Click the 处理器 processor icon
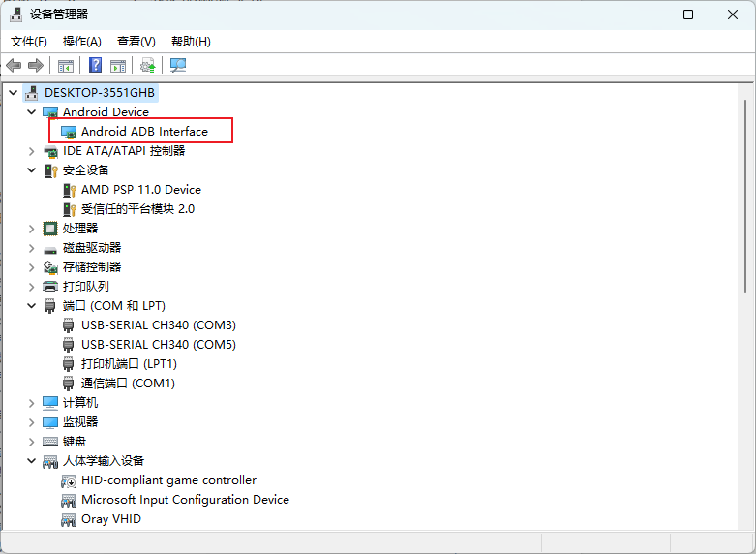This screenshot has height=554, width=756. point(50,229)
